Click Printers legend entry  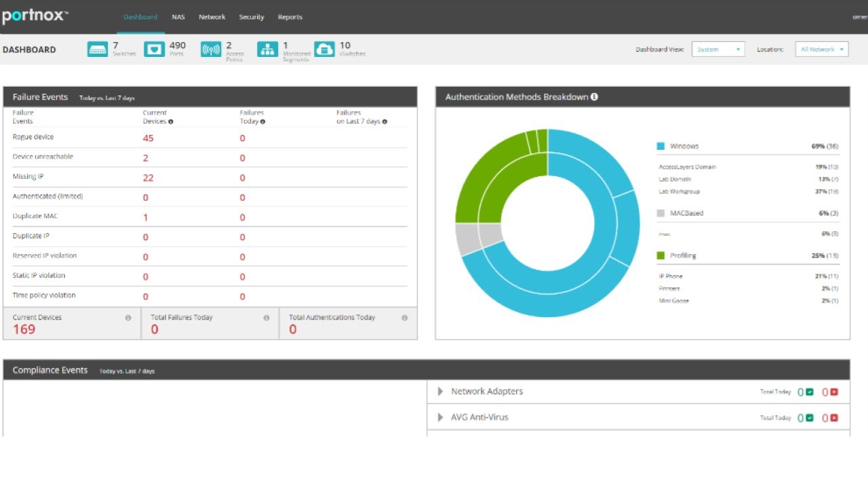tap(669, 289)
